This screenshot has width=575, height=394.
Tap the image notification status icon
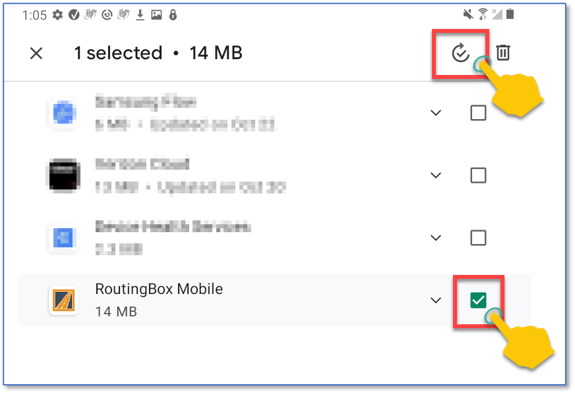[157, 15]
